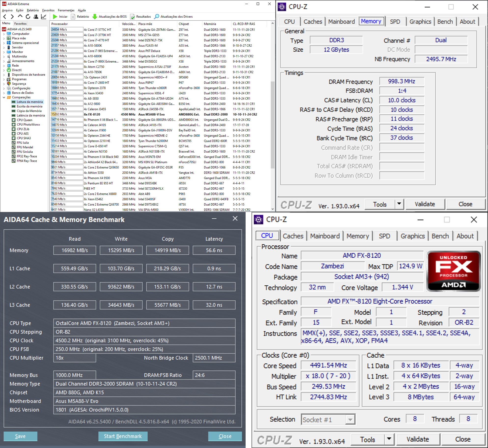Select the Servidor tree item

point(17,47)
